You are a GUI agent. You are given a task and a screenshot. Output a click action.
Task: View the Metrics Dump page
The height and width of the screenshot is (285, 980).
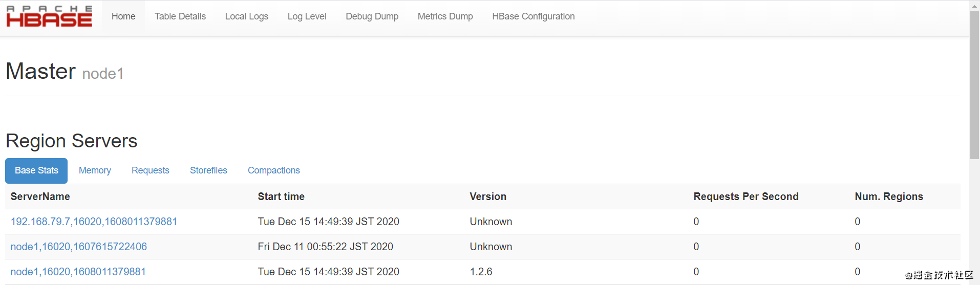click(x=445, y=16)
